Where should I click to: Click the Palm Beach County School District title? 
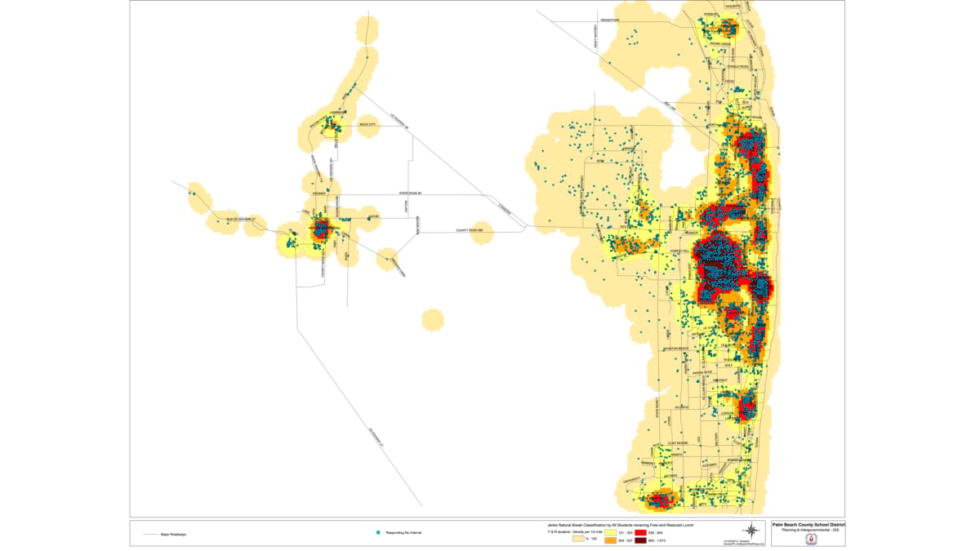(x=810, y=525)
